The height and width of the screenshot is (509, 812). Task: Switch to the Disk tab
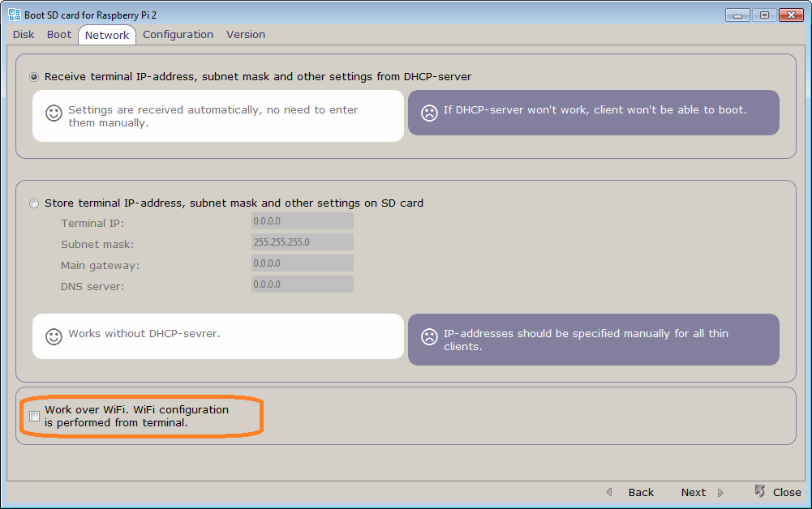point(23,34)
